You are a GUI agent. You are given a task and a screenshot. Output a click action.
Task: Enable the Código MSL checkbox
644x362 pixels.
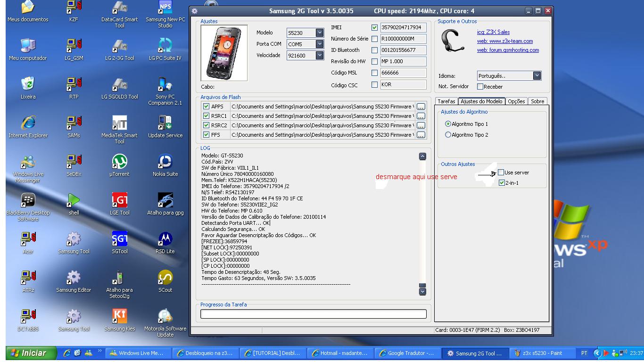click(x=374, y=73)
